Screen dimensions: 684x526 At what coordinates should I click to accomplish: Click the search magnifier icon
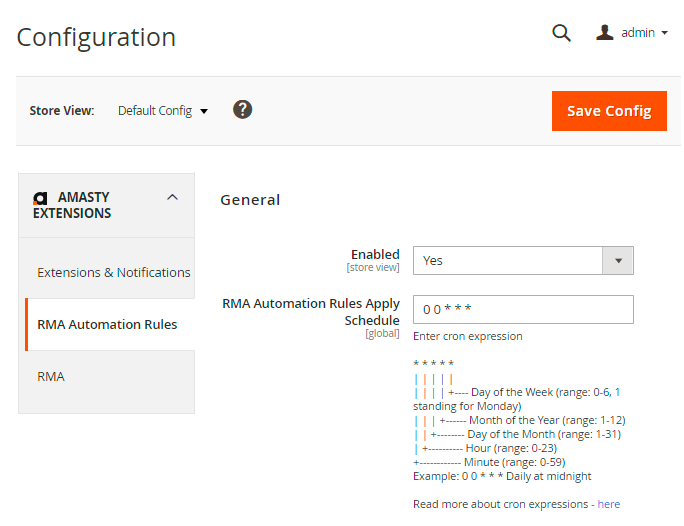click(x=561, y=33)
